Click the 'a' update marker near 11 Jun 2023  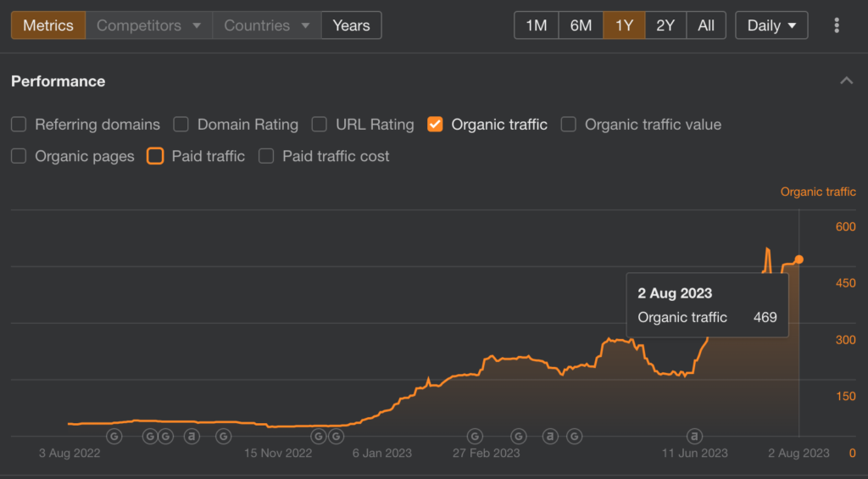click(694, 437)
